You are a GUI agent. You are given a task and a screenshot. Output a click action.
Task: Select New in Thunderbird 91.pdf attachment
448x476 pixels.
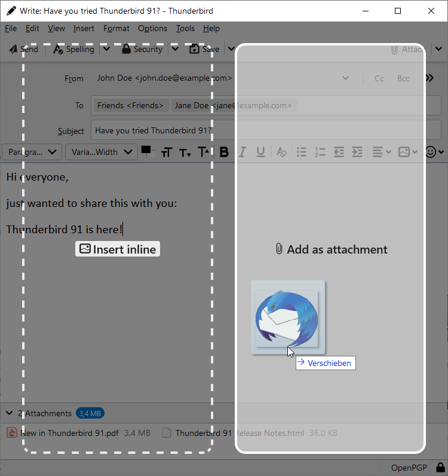78,433
